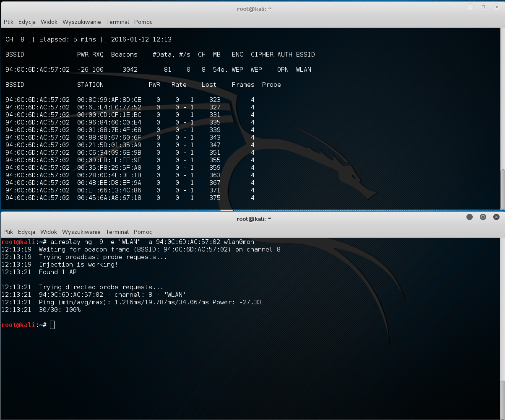
Task: Click AP BSSID 94:0C:6D:AC:57:02 in the WLAN row
Action: tap(38, 70)
